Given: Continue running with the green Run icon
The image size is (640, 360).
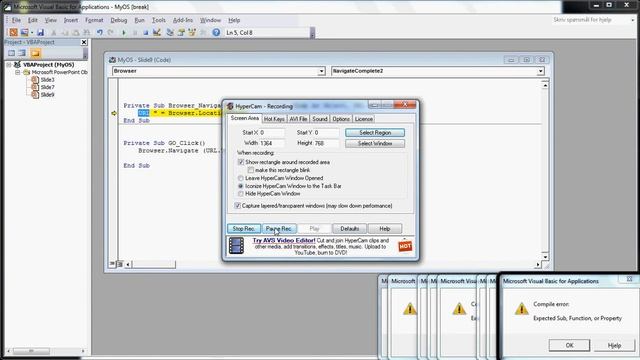Looking at the screenshot, I should click(x=124, y=32).
